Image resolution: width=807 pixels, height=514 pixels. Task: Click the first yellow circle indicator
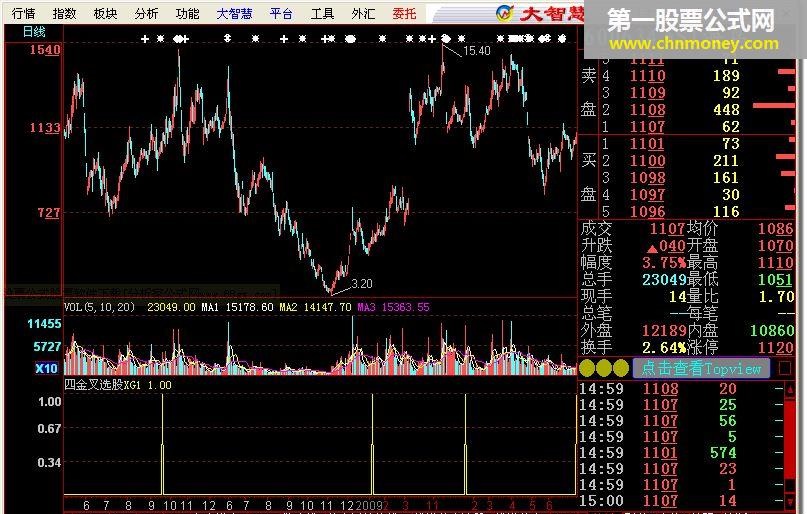tap(587, 368)
